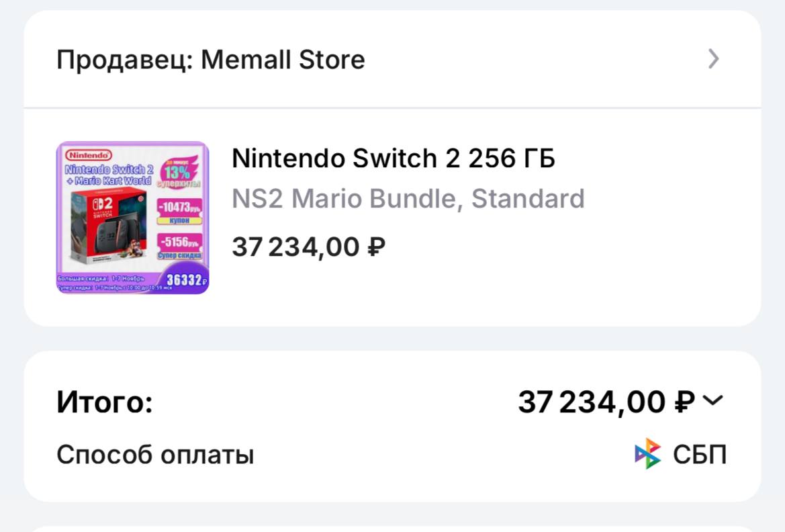Open seller page via right chevron arrow
785x532 pixels.
[x=713, y=59]
